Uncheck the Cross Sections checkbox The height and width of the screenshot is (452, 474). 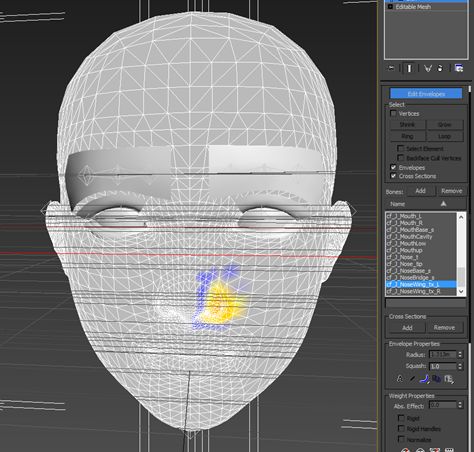393,176
